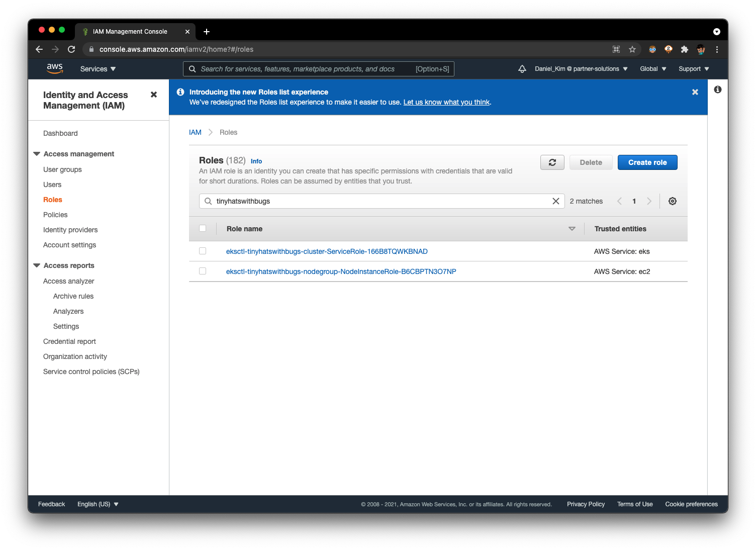Image resolution: width=756 pixels, height=550 pixels.
Task: Open the info panel icon on right edge
Action: coord(718,89)
